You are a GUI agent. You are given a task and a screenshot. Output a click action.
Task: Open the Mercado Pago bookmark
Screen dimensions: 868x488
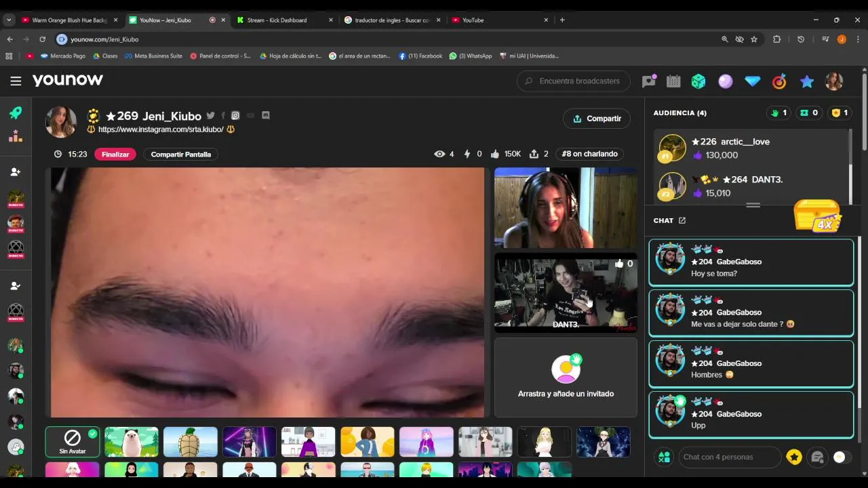coord(63,56)
